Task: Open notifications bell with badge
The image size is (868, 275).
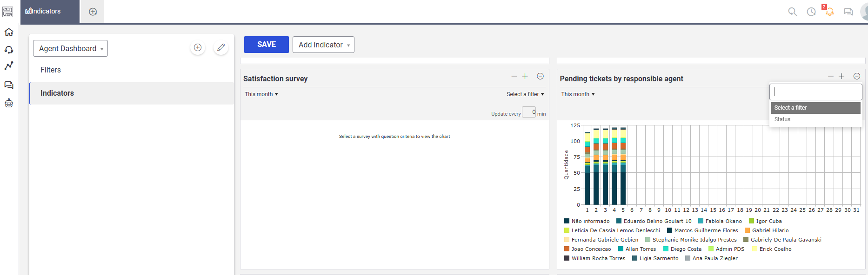Action: [x=829, y=10]
